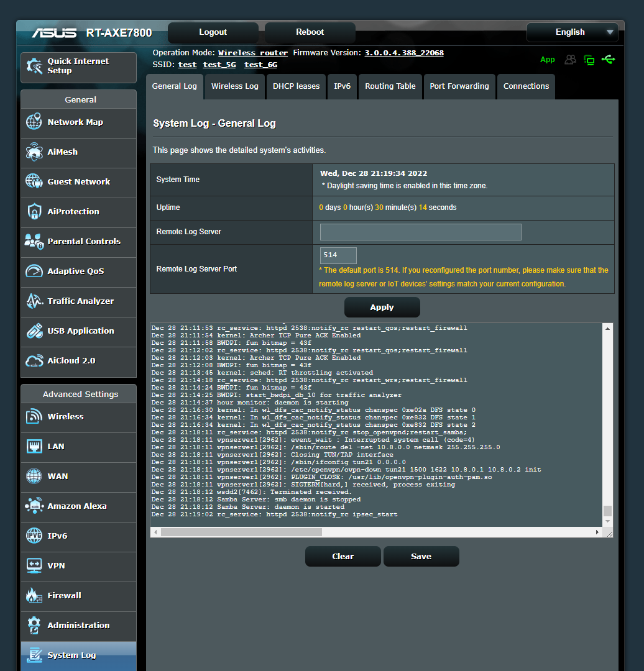Open the English language dropdown
This screenshot has width=644, height=671.
(x=573, y=32)
